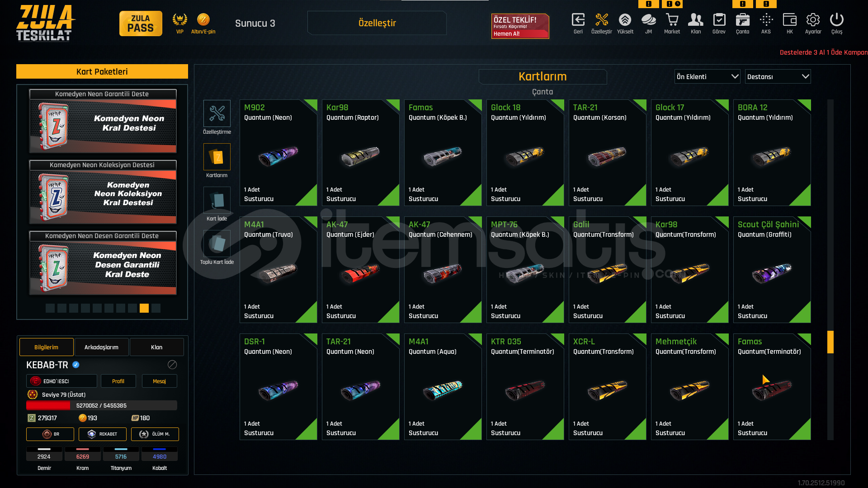Click the Profil button

click(x=118, y=381)
